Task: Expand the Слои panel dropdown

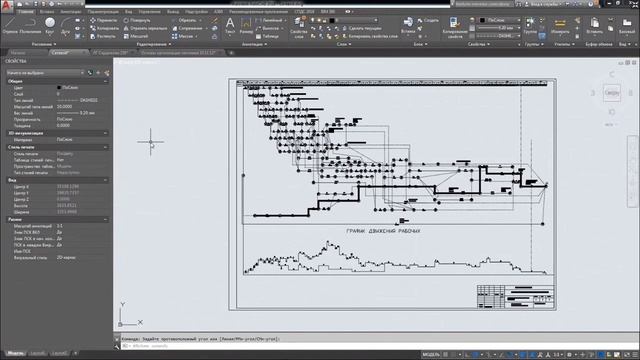Action: [344, 44]
